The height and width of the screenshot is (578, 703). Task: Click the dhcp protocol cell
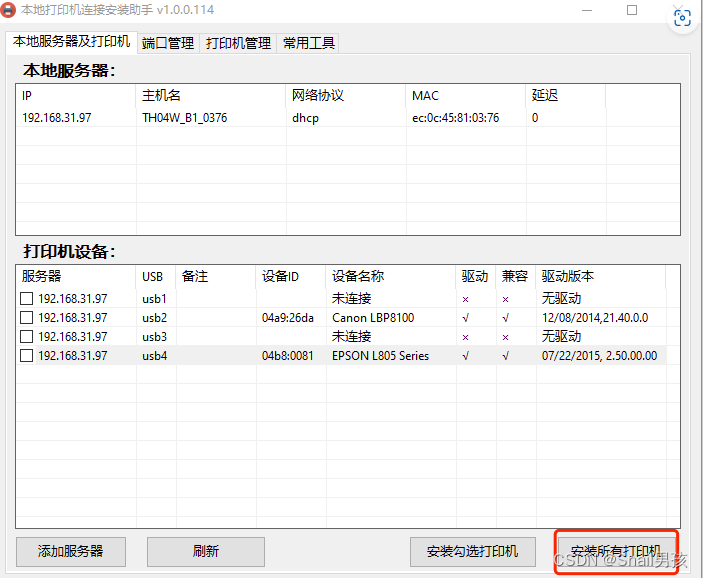(305, 118)
